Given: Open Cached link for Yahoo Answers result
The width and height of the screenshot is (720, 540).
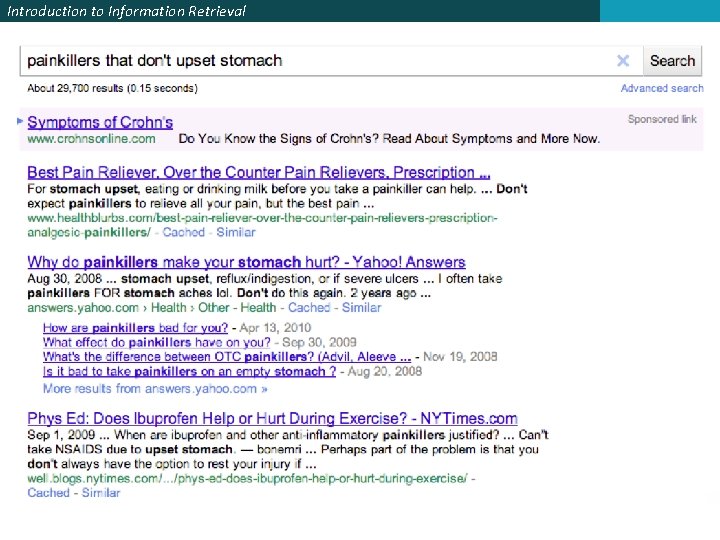Looking at the screenshot, I should (x=309, y=308).
